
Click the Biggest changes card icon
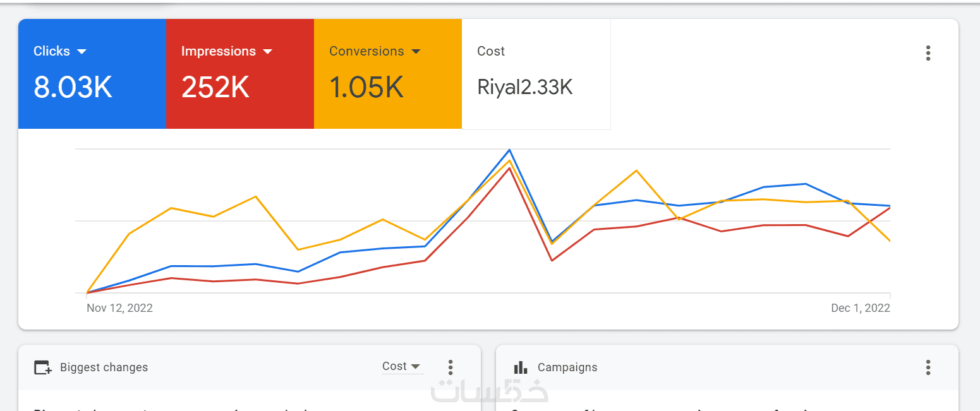click(43, 367)
